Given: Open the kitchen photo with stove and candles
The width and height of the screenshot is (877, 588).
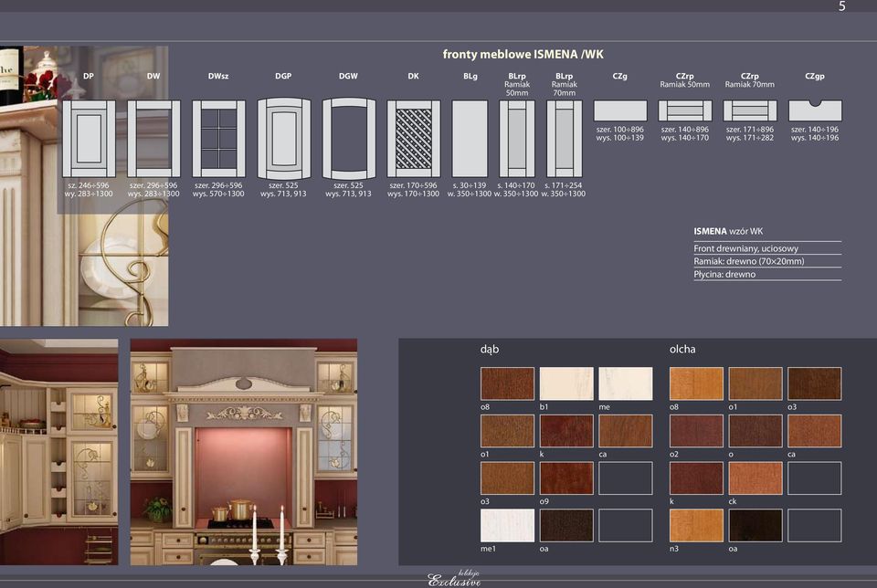Looking at the screenshot, I should click(x=244, y=452).
